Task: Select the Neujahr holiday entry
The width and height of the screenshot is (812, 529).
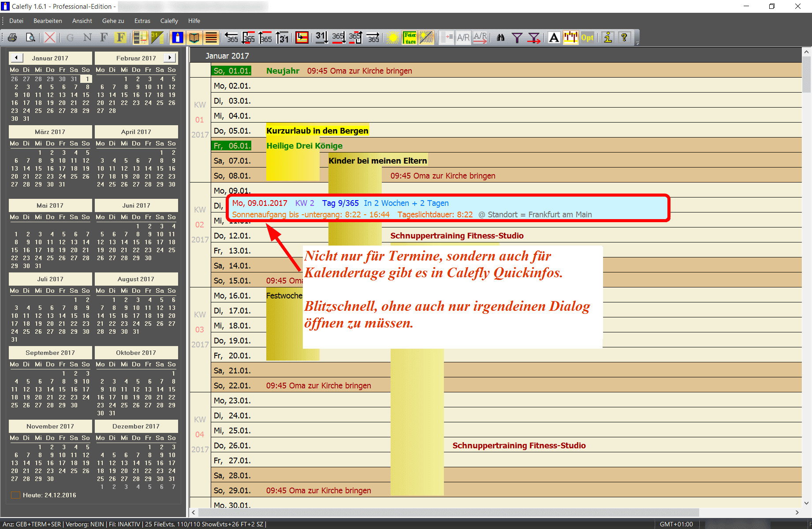Action: pos(283,71)
